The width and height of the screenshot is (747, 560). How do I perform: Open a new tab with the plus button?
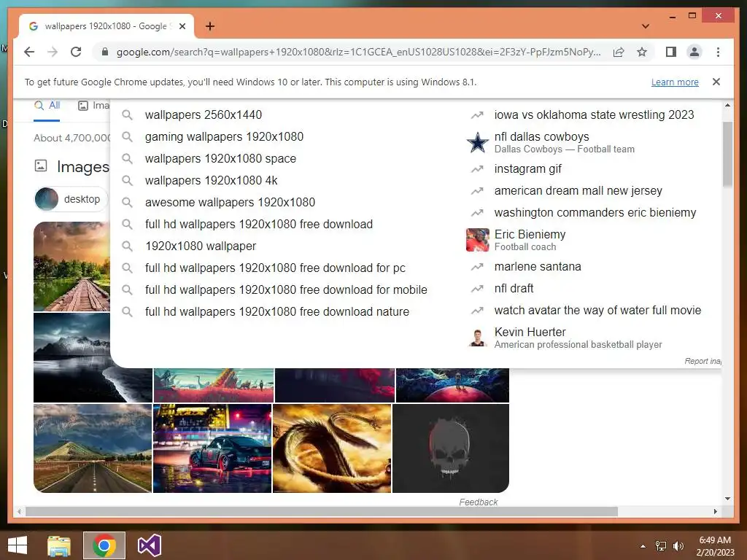point(210,26)
